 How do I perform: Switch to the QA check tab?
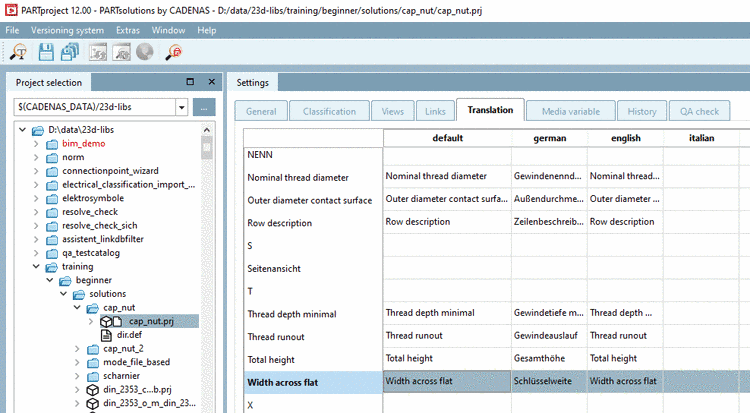click(699, 111)
